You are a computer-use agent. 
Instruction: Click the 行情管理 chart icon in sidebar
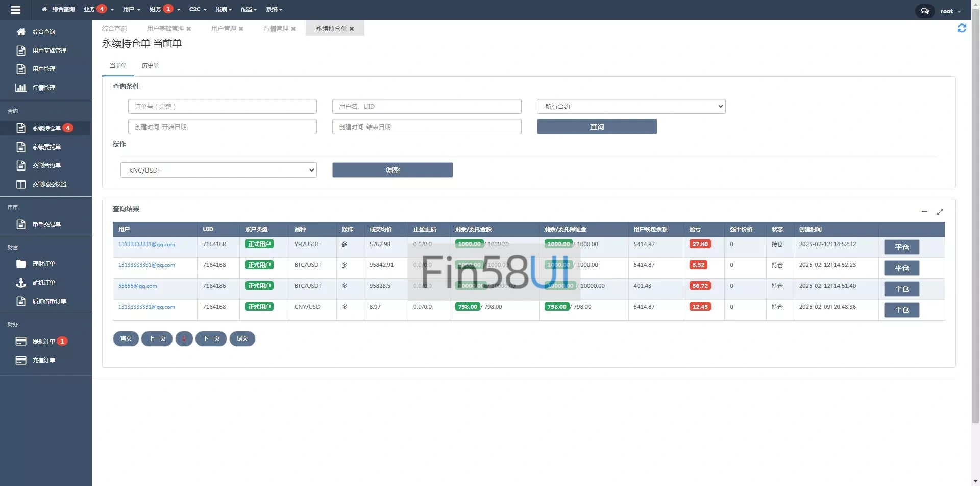pyautogui.click(x=21, y=88)
